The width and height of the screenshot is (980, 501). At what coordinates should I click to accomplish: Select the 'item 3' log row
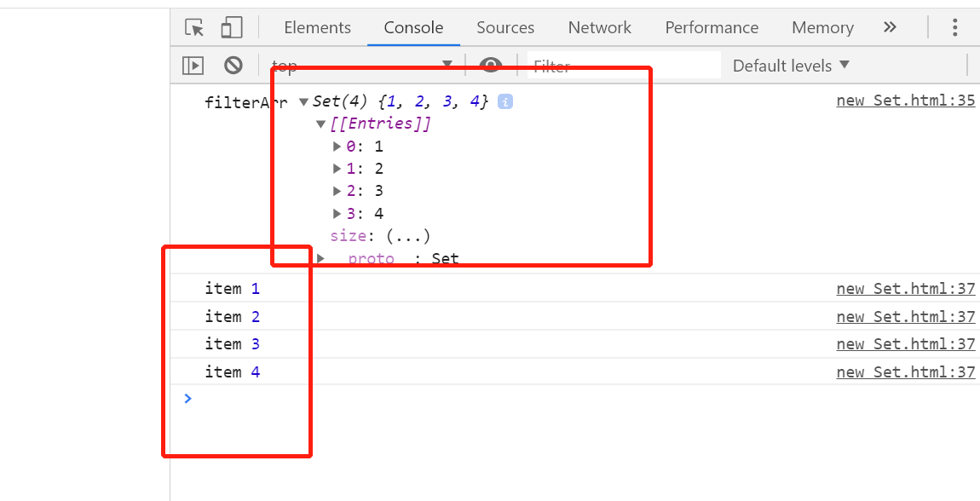575,343
